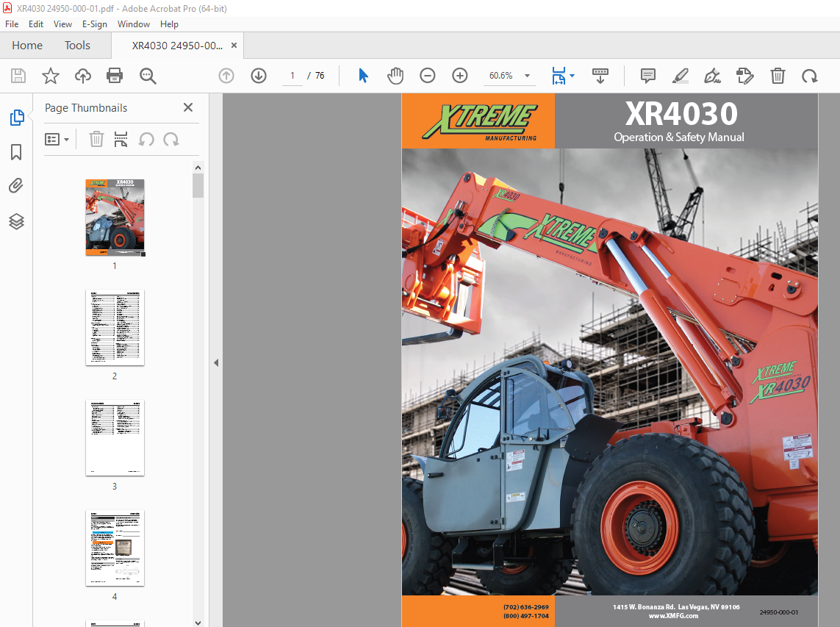Click the insert page break icon in thumbnails
The width and height of the screenshot is (840, 627).
coord(121,140)
